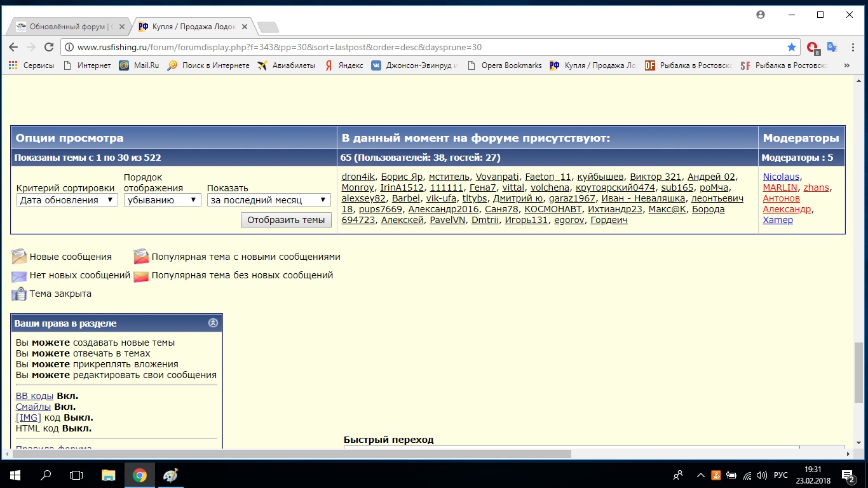This screenshot has width=868, height=488.
Task: Open the 'Критерий сортировки' dropdown
Action: tap(67, 200)
